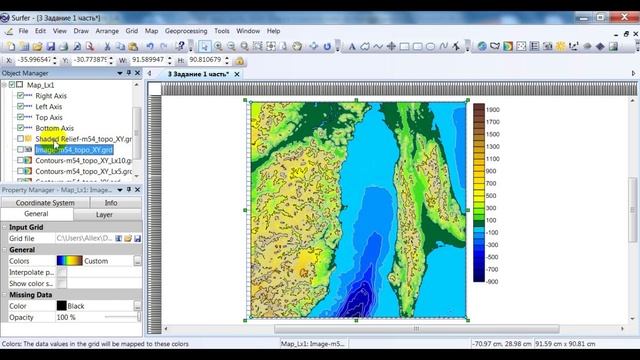Switch to the Layer tab
640x360 pixels.
pyautogui.click(x=104, y=214)
